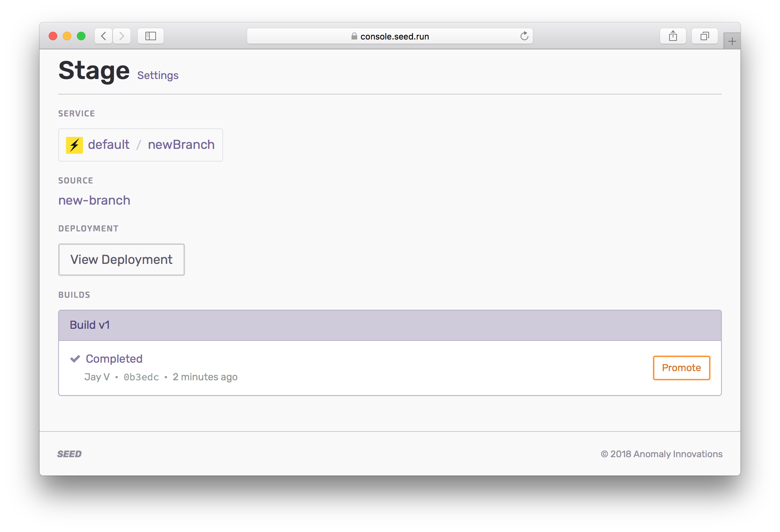Viewport: 780px width, 532px height.
Task: Click the Safari back arrow
Action: click(x=103, y=36)
